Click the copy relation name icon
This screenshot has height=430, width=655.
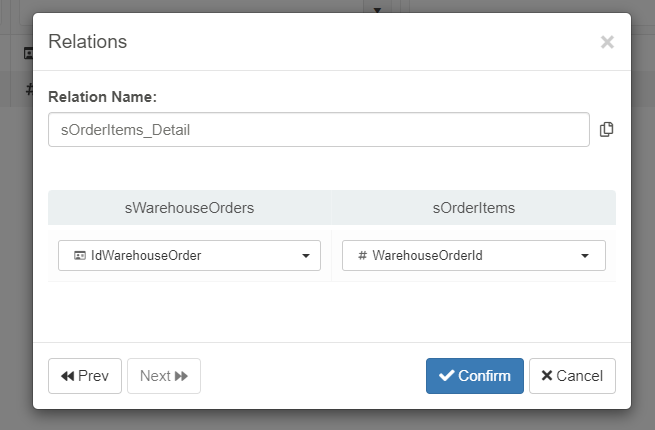[606, 130]
